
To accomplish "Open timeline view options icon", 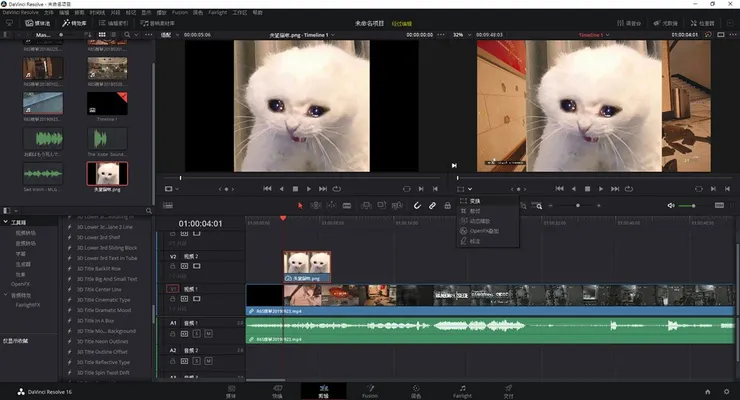I will pyautogui.click(x=168, y=206).
